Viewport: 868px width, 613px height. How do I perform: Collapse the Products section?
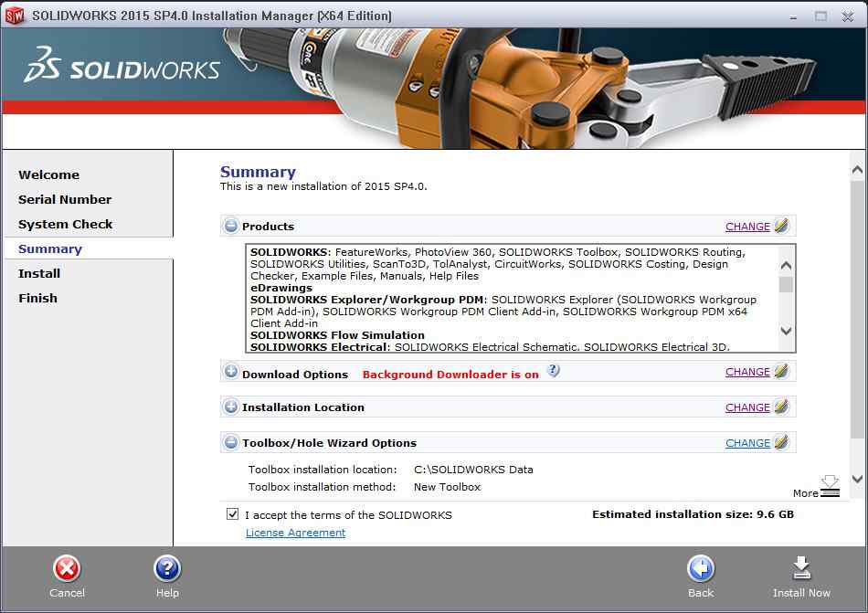point(231,226)
